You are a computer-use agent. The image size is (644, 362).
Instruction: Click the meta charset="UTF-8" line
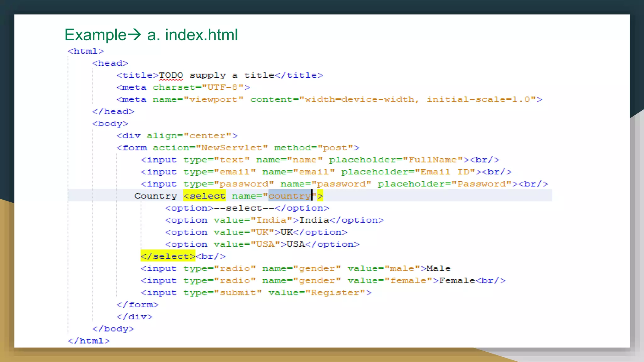click(183, 87)
